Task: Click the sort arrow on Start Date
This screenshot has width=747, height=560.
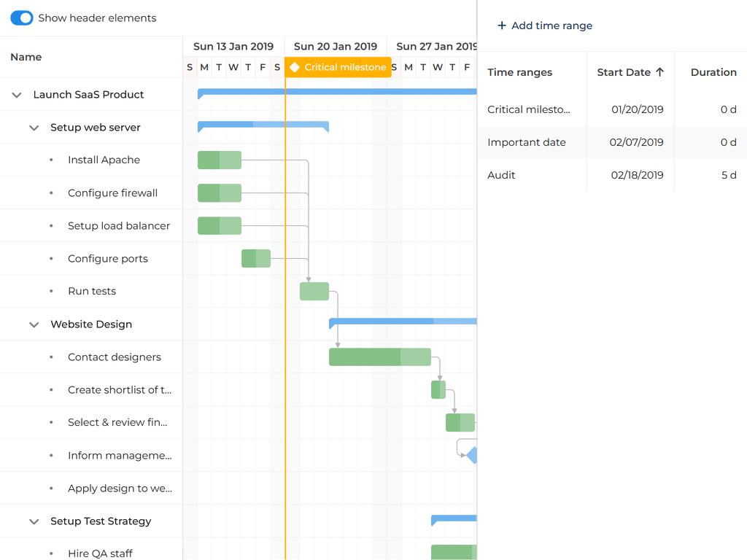Action: pos(659,72)
